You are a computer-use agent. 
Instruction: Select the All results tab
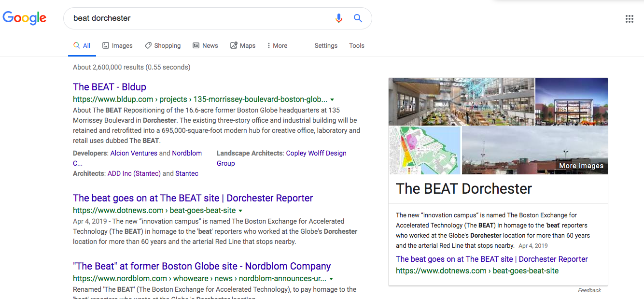click(x=82, y=45)
